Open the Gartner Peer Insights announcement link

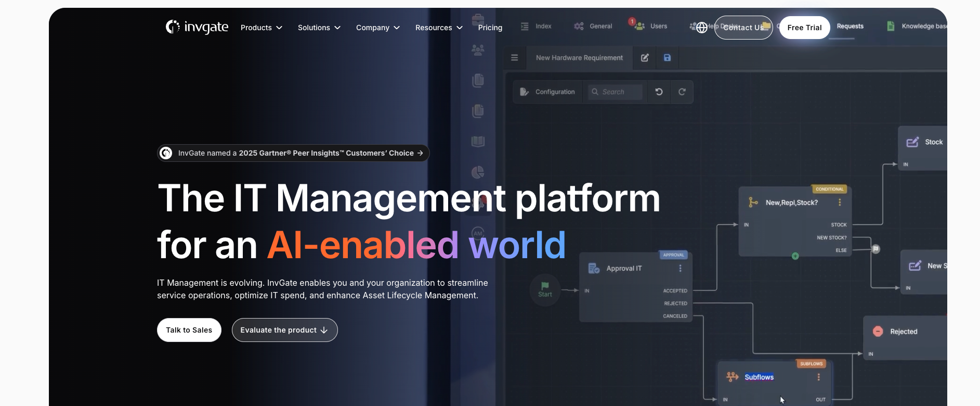click(293, 153)
